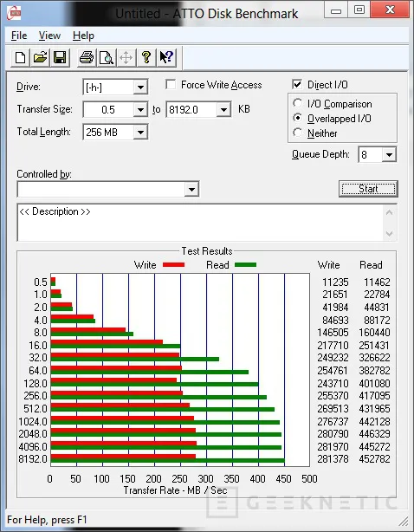Viewport: 414px width, 532px height.
Task: Click the Transfer Rate - MB / Sec axis label
Action: click(175, 490)
